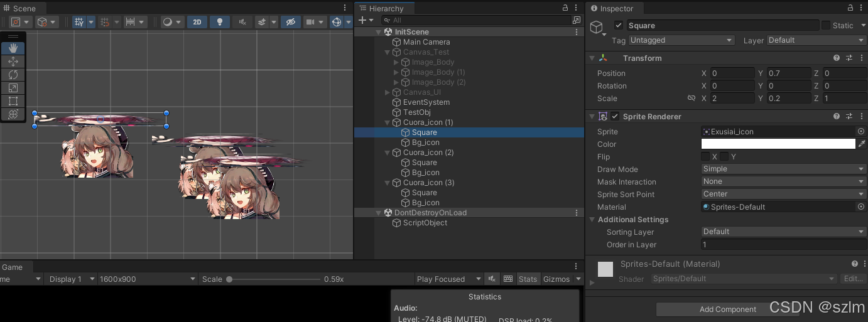Enable Flip X checkbox
Screen dimensions: 868x322
click(x=705, y=157)
